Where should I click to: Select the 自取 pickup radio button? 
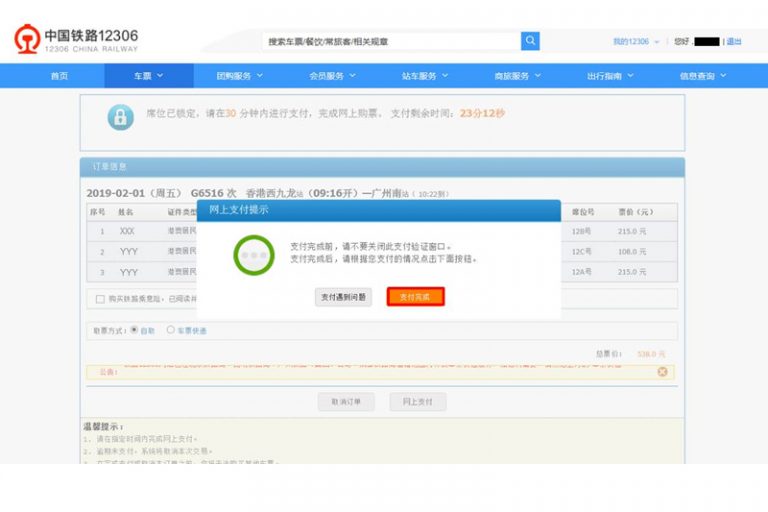(134, 329)
